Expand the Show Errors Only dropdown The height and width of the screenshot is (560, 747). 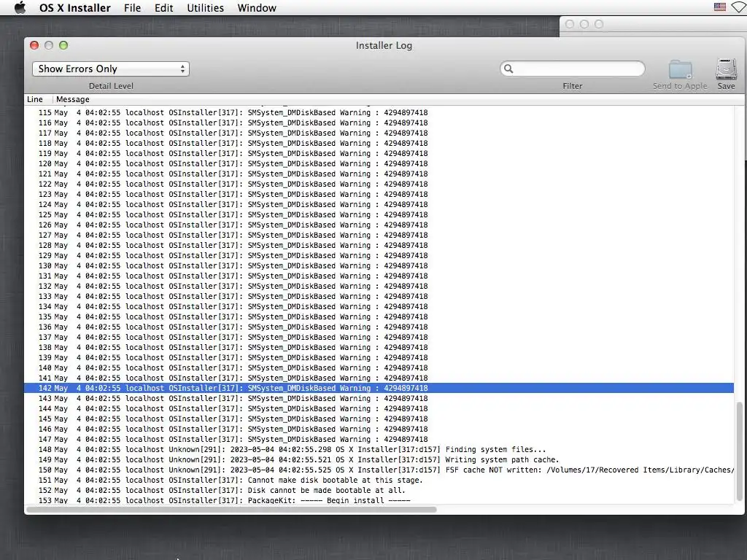click(111, 69)
